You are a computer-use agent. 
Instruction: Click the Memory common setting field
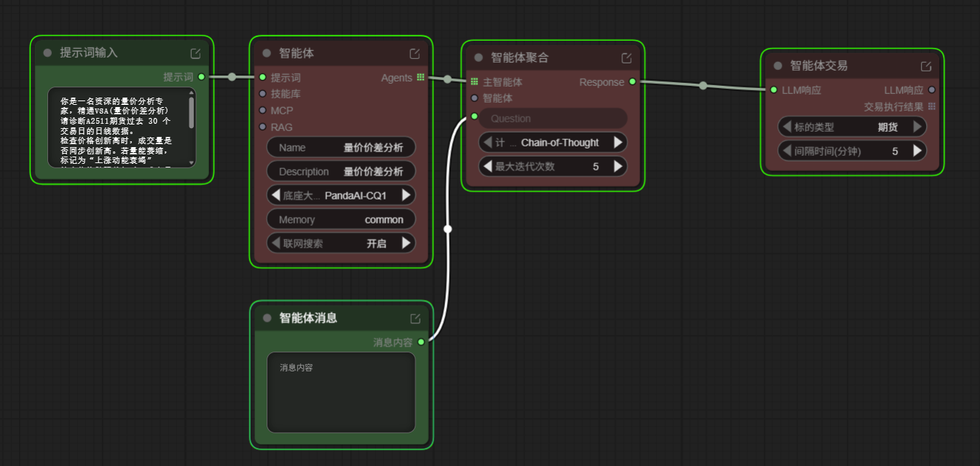tap(340, 219)
